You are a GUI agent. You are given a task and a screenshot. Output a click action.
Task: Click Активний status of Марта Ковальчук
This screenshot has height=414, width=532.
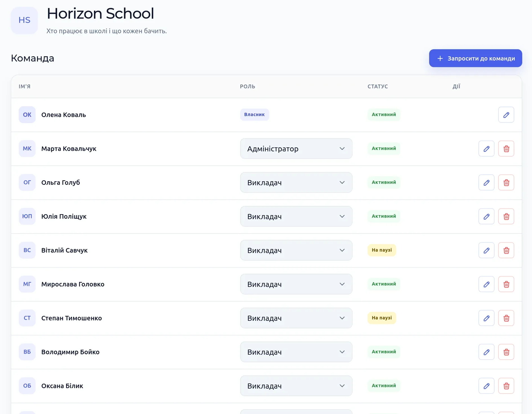384,149
